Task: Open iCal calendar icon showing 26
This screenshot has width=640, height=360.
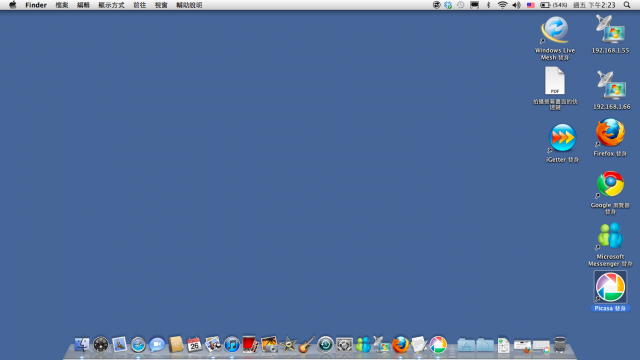Action: [x=194, y=344]
